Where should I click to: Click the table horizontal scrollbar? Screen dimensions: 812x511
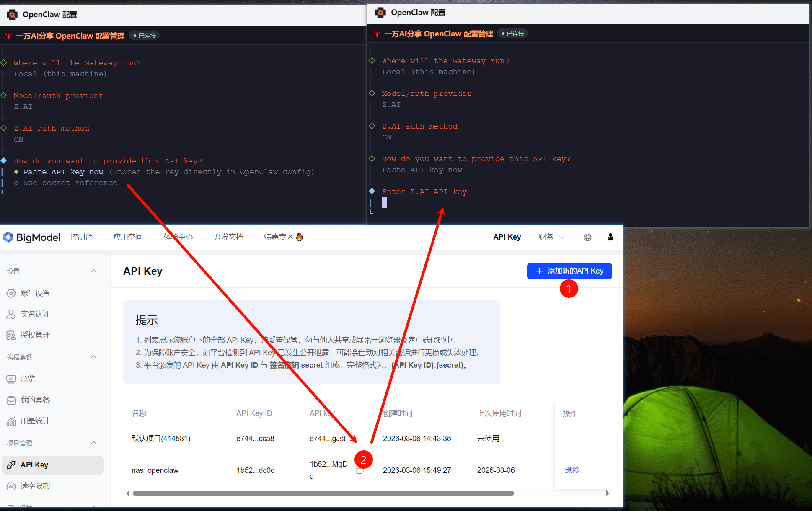coord(323,493)
